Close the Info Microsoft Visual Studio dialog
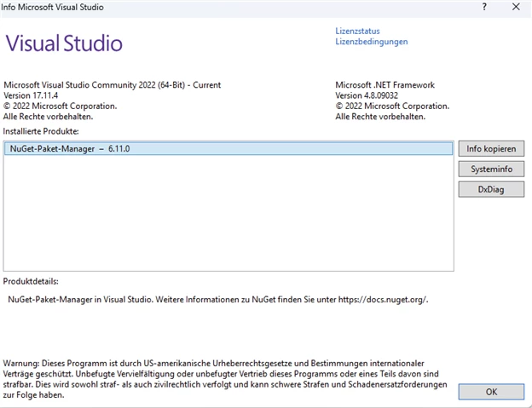Image resolution: width=532 pixels, height=408 pixels. click(516, 7)
